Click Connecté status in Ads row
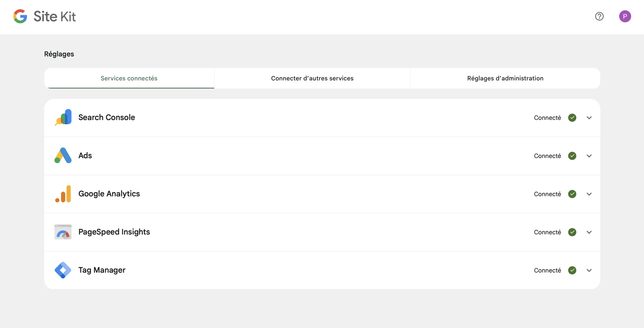Viewport: 644px width, 328px height. click(547, 156)
